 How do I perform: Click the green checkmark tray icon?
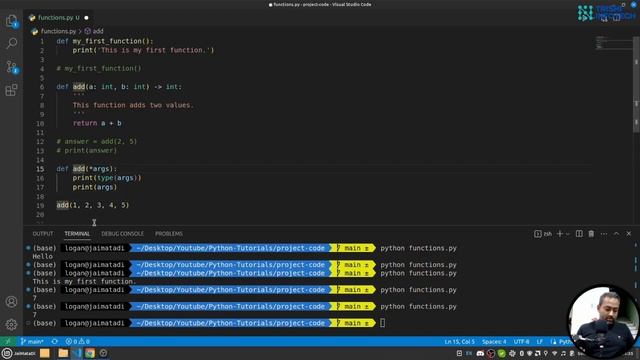tap(502, 353)
